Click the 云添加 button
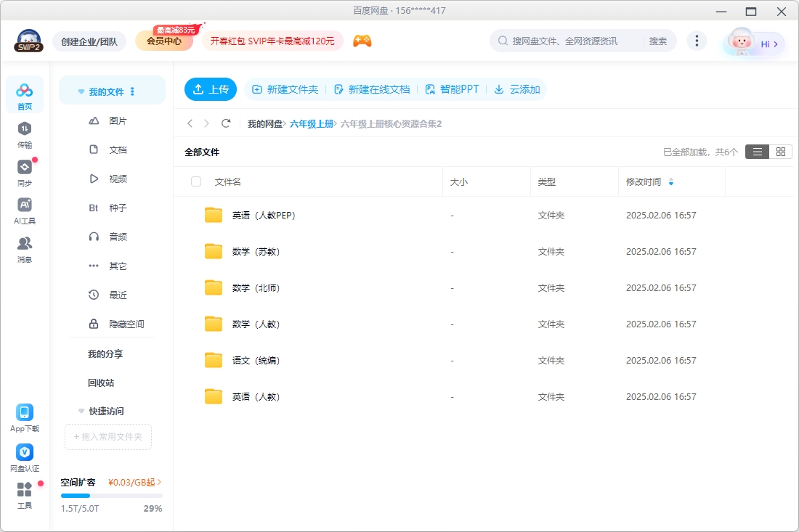 517,89
